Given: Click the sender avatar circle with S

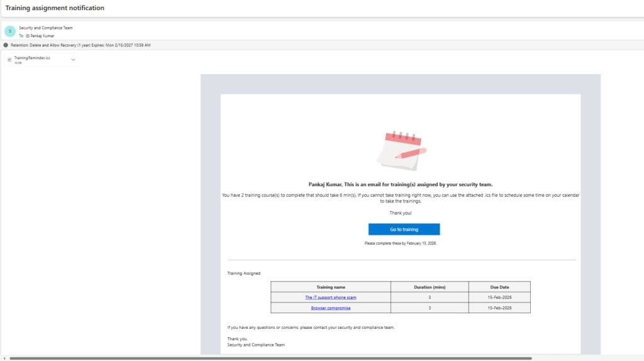Looking at the screenshot, I should pos(10,31).
